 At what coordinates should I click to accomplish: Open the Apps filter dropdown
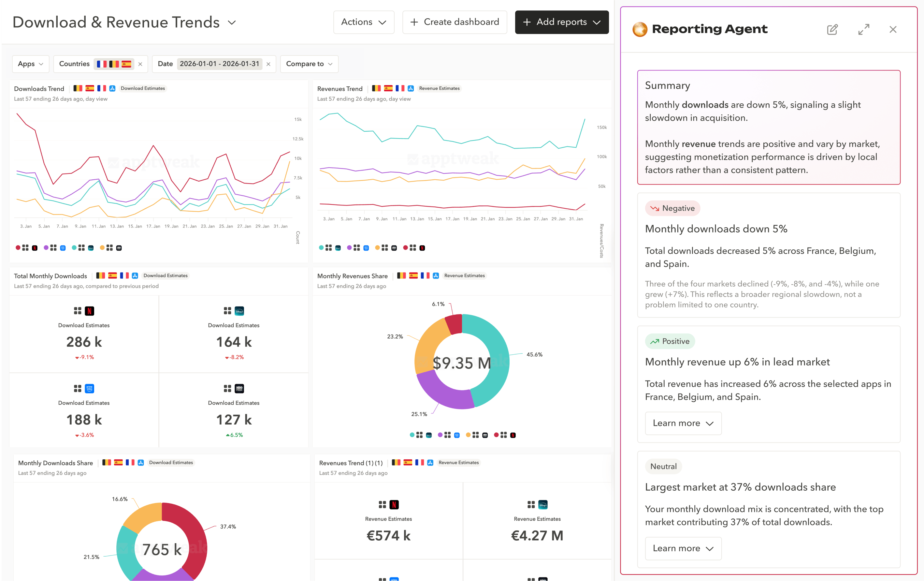(30, 64)
